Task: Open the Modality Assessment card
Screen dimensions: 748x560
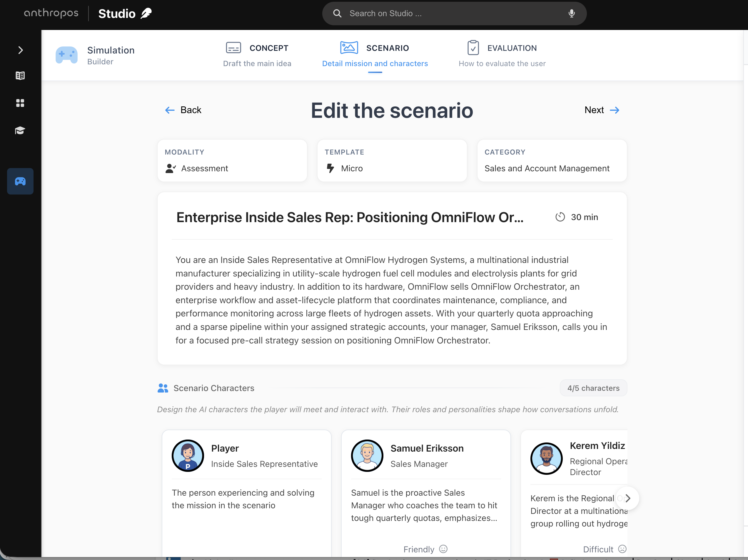Action: coord(232,160)
